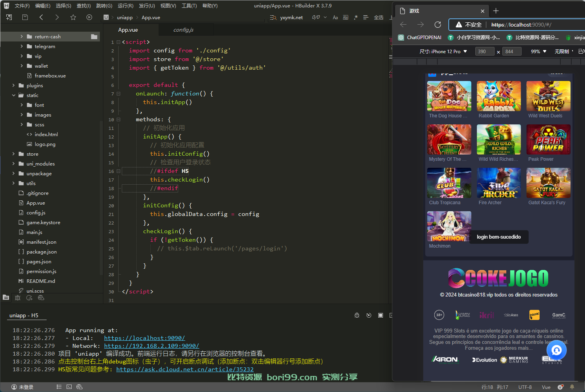Click the console debug bug icon

357,315
